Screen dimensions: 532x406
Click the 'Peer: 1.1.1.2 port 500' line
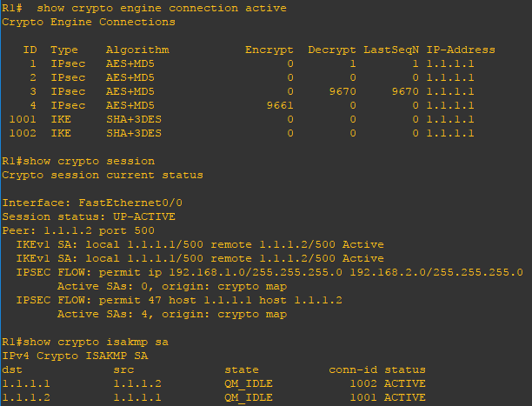78,231
